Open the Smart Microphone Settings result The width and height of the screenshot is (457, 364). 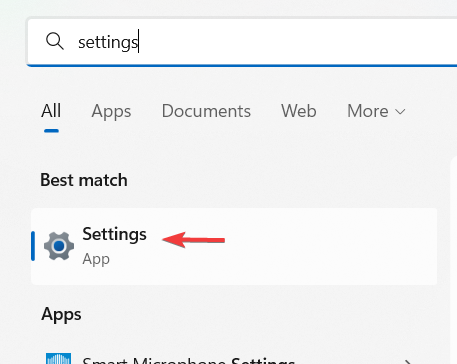point(234,359)
